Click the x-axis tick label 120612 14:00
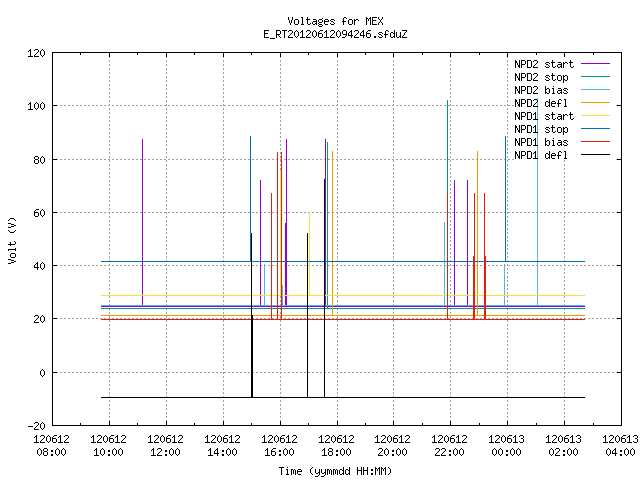 coord(222,446)
